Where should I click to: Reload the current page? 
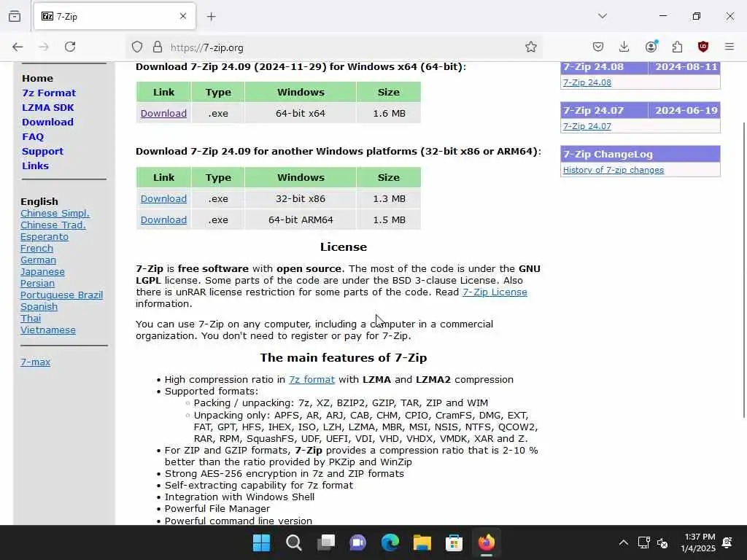pos(70,47)
